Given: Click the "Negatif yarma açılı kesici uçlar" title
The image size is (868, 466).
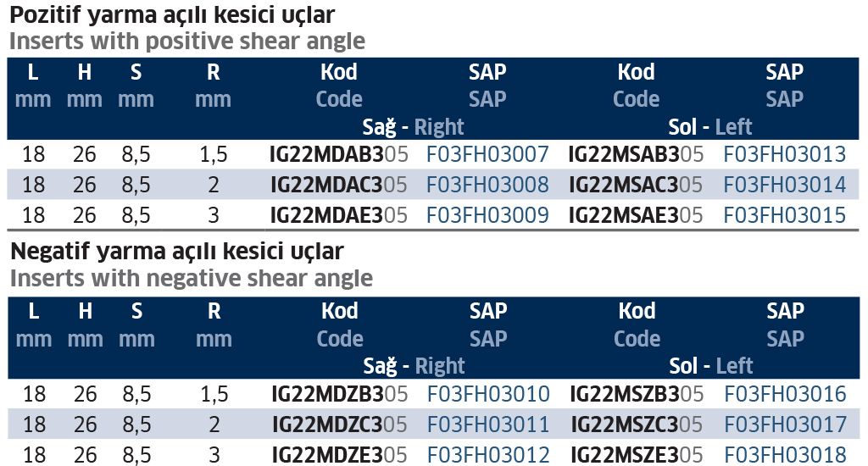Looking at the screenshot, I should tap(176, 252).
